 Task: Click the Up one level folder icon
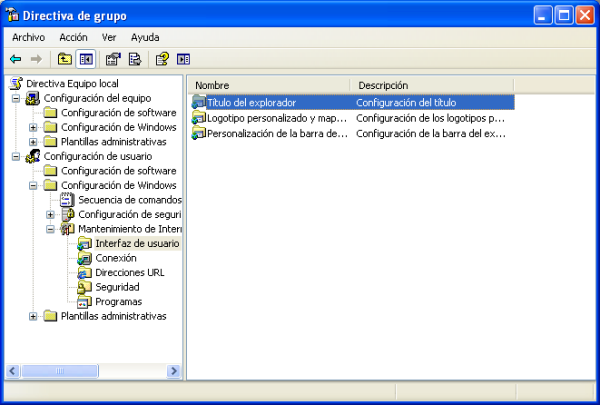click(x=65, y=59)
